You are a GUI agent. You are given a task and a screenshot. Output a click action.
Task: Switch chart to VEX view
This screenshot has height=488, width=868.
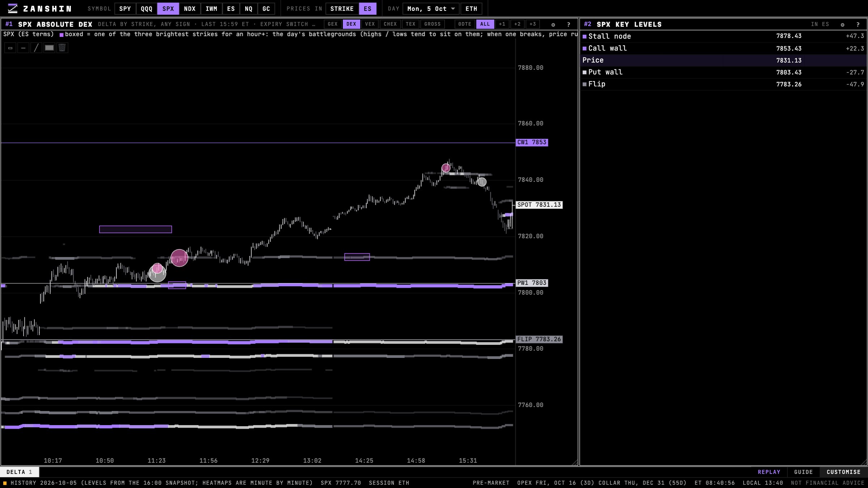tap(370, 24)
